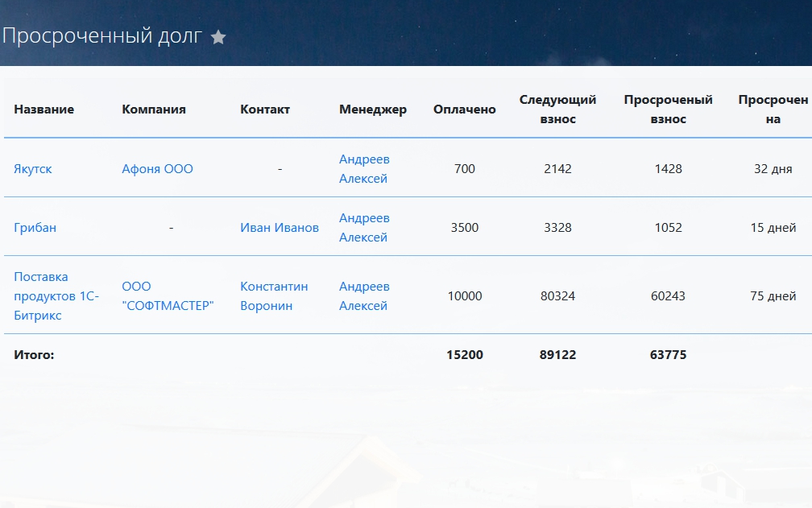
Task: Click the Название column header
Action: [43, 109]
